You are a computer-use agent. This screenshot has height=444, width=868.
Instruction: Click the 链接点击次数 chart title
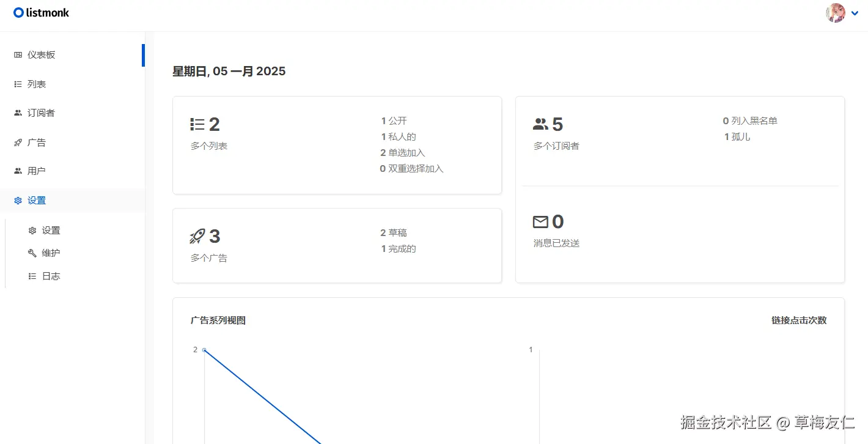point(799,320)
